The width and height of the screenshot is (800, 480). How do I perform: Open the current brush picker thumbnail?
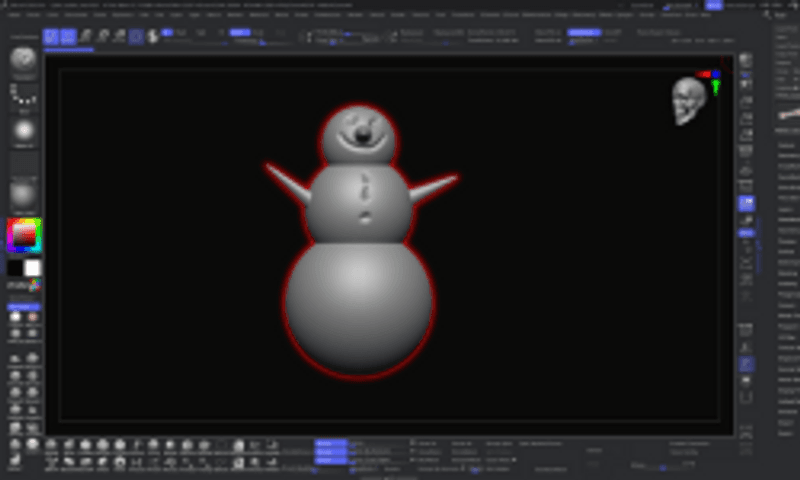[24, 60]
